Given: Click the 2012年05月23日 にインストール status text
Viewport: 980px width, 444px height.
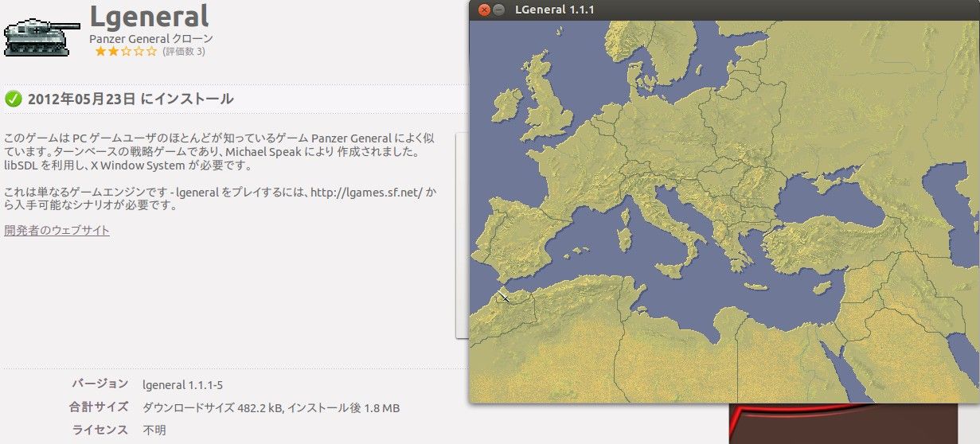Looking at the screenshot, I should pyautogui.click(x=131, y=99).
